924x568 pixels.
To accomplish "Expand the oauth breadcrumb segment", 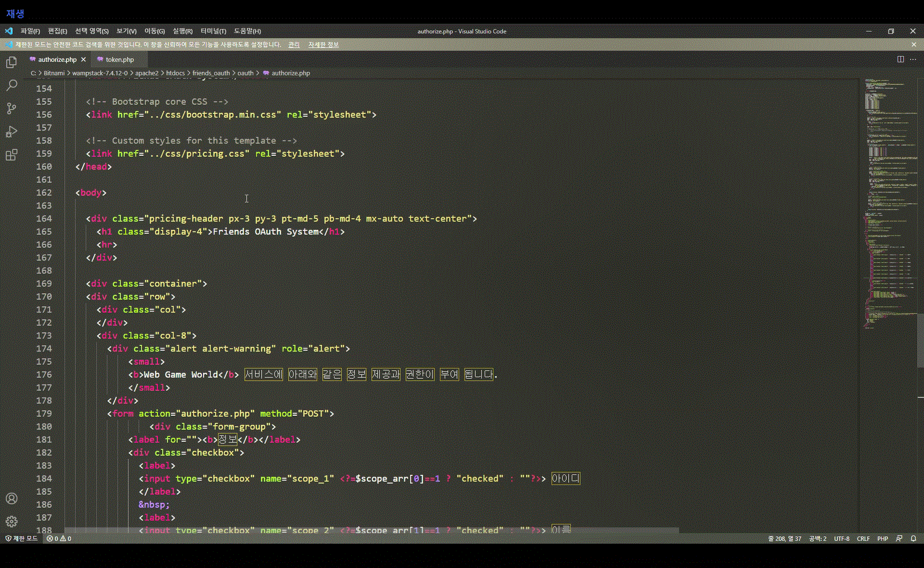I will click(x=245, y=73).
